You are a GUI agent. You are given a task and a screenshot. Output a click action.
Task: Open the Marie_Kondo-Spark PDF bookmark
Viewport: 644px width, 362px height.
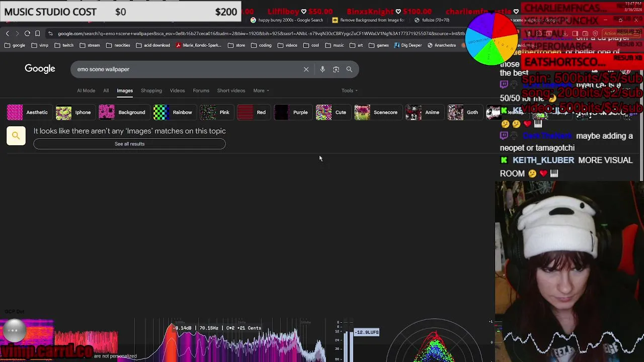(199, 45)
